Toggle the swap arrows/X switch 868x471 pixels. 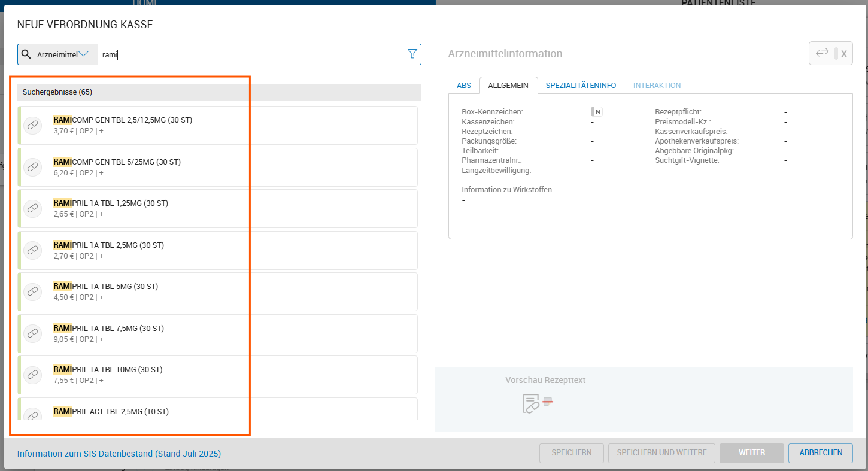830,53
